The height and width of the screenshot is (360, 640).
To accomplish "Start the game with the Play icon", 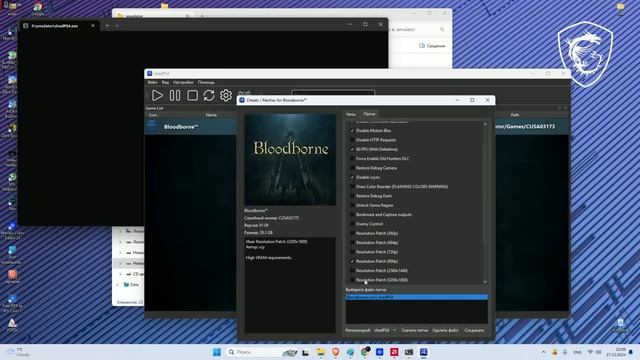I will coord(157,96).
